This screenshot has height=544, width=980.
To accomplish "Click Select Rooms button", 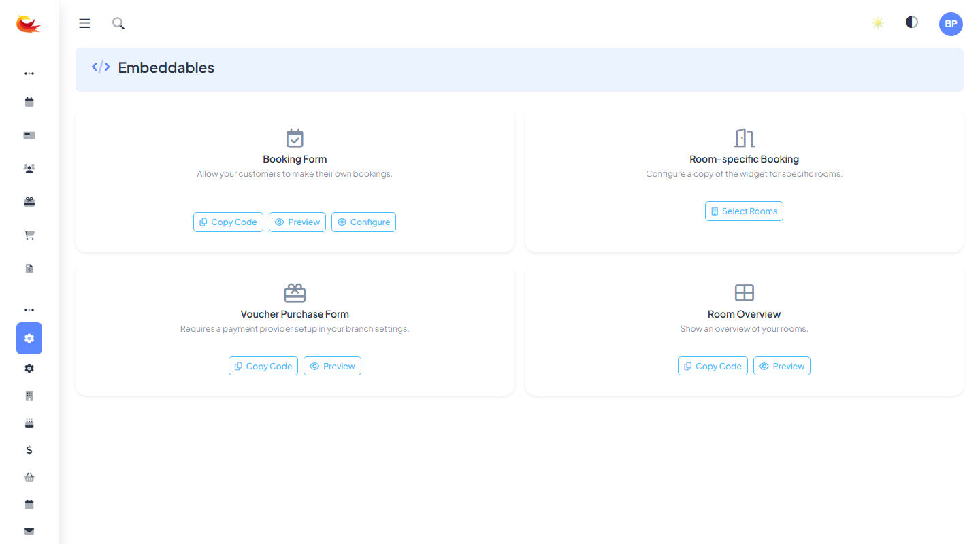I will [744, 211].
